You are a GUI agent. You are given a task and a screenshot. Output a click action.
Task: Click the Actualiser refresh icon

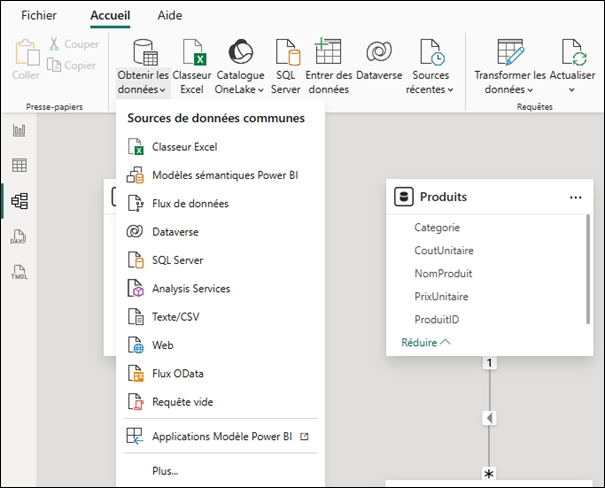(x=573, y=53)
